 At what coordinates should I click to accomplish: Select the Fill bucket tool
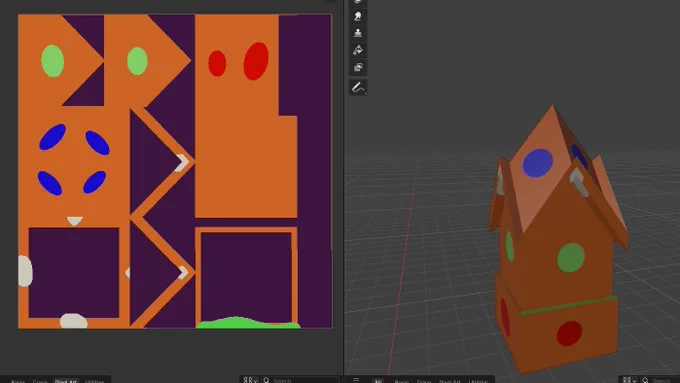pyautogui.click(x=358, y=50)
